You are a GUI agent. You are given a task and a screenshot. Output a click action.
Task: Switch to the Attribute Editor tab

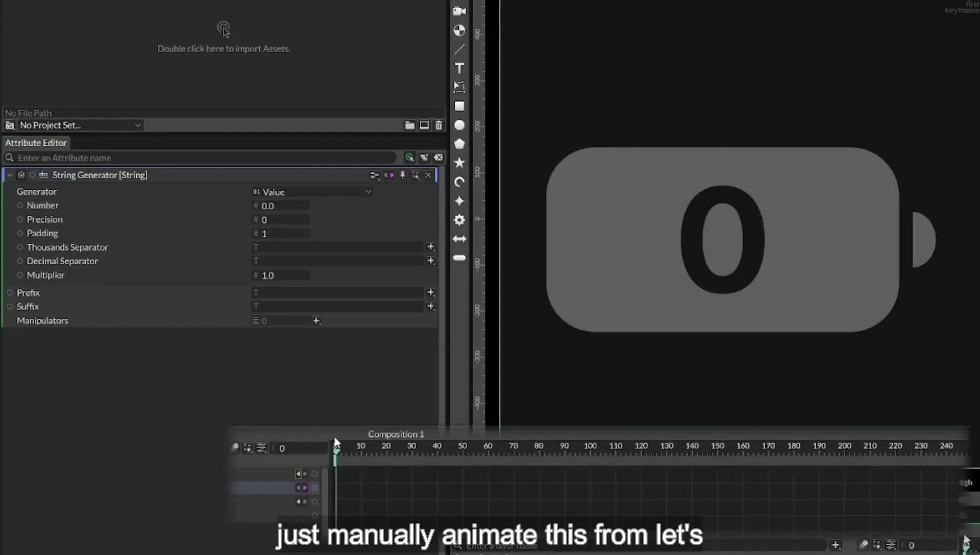pos(36,143)
